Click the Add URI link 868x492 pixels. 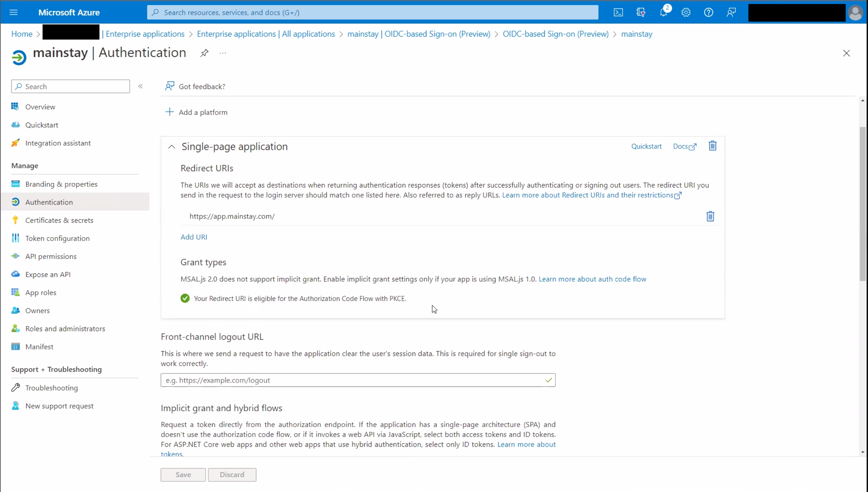[194, 237]
